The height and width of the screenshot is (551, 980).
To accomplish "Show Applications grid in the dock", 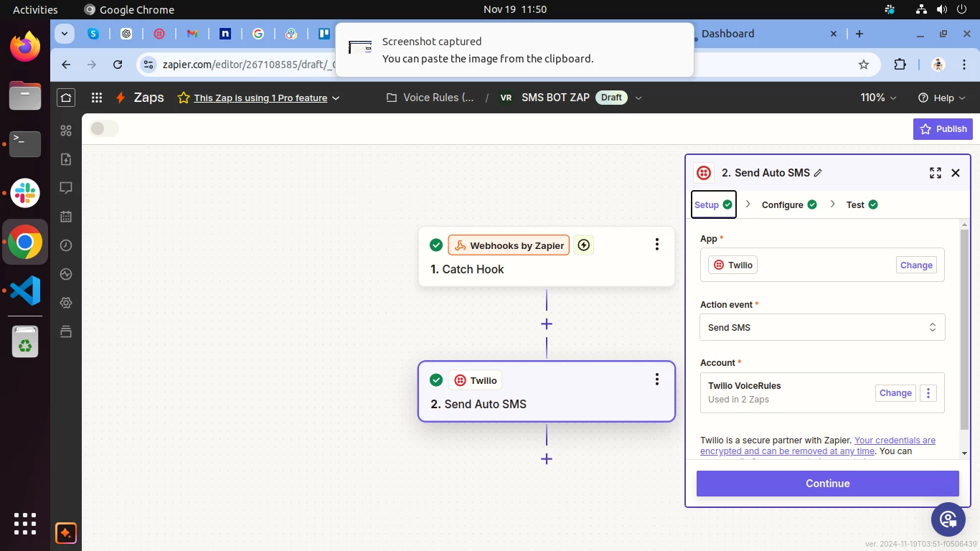I will pos(25,524).
